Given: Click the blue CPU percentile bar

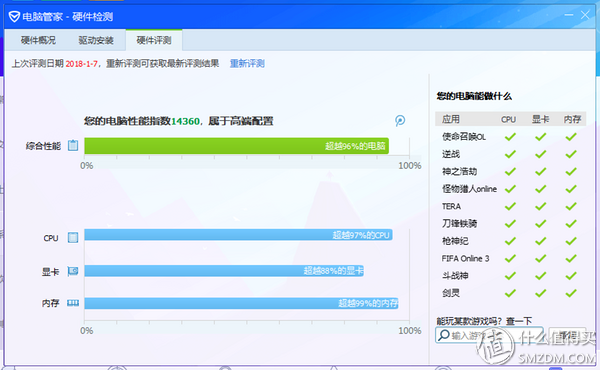Looking at the screenshot, I should 238,235.
